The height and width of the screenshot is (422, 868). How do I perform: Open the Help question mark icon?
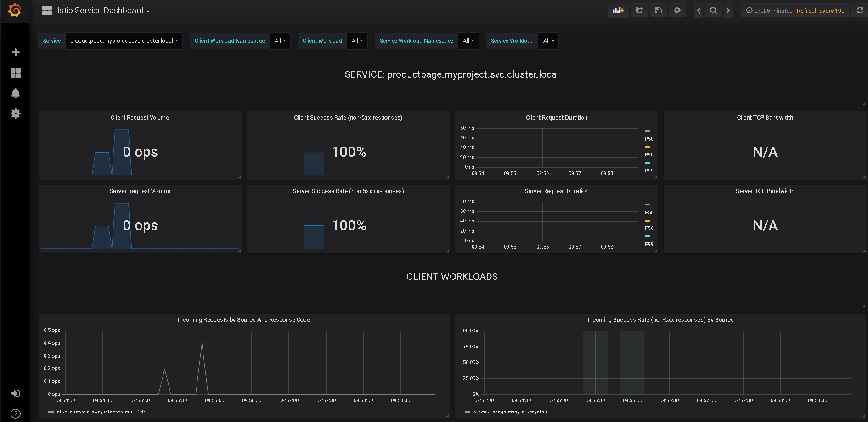point(16,413)
